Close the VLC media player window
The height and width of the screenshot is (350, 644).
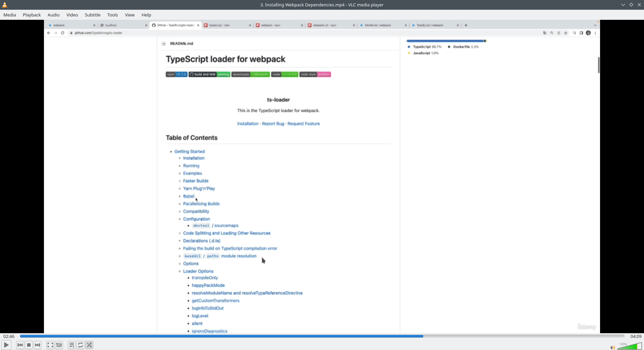coord(639,5)
